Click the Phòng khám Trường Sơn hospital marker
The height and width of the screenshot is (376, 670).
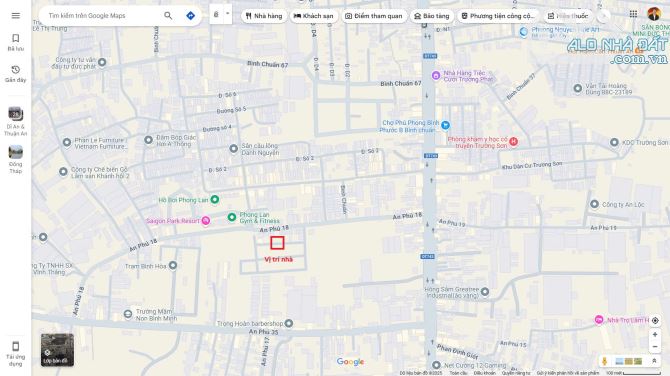click(x=514, y=141)
